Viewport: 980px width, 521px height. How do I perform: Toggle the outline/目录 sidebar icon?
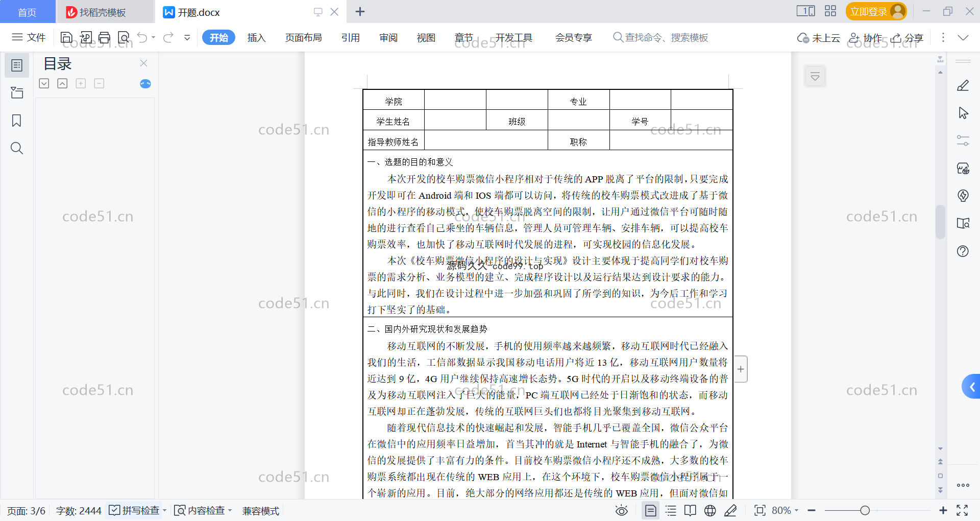pos(17,65)
